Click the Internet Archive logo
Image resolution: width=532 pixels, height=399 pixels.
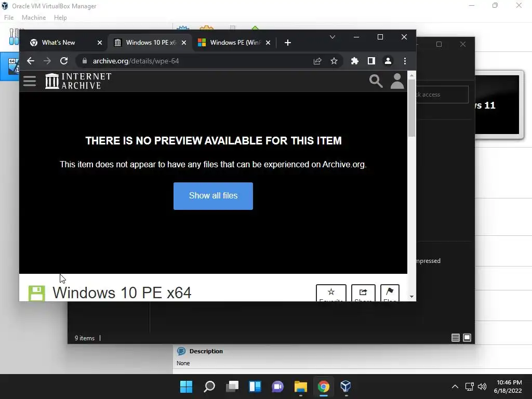pos(78,81)
